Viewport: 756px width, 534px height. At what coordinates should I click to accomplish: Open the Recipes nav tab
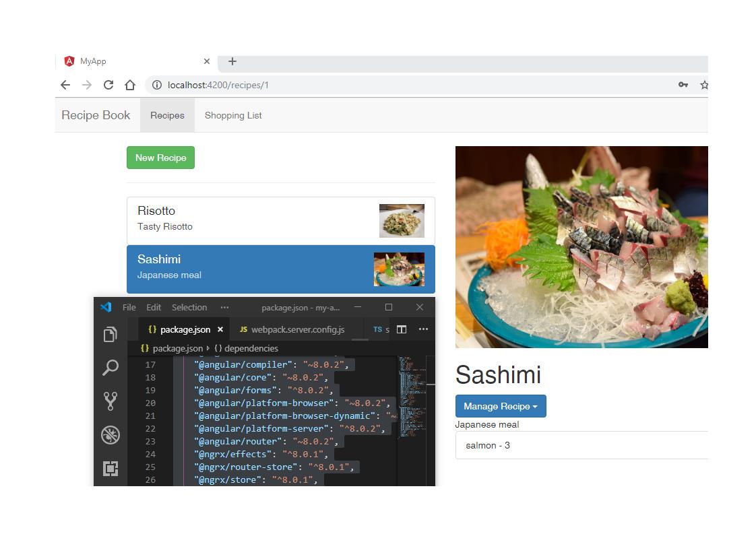pos(167,115)
